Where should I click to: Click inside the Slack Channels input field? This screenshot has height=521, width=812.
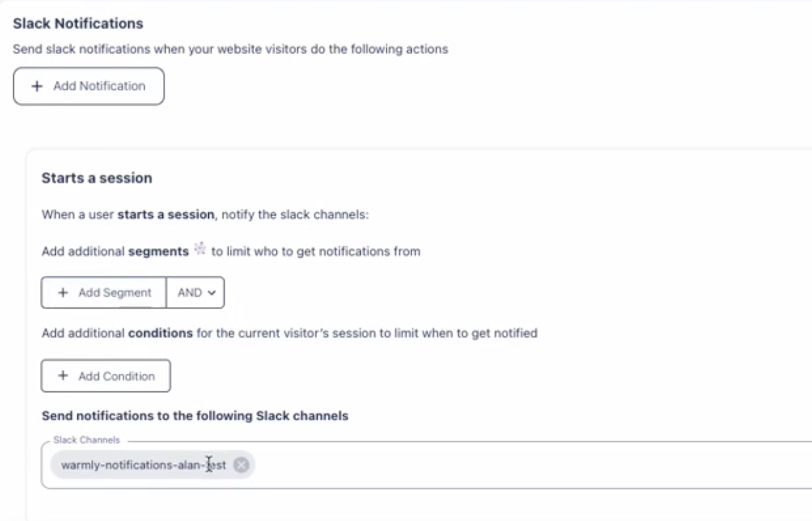point(407,464)
